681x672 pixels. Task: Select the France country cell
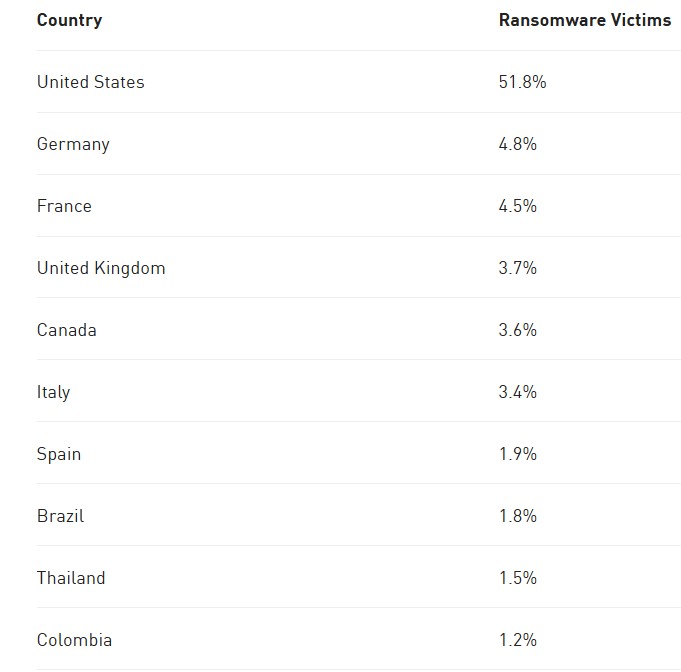[x=64, y=206]
